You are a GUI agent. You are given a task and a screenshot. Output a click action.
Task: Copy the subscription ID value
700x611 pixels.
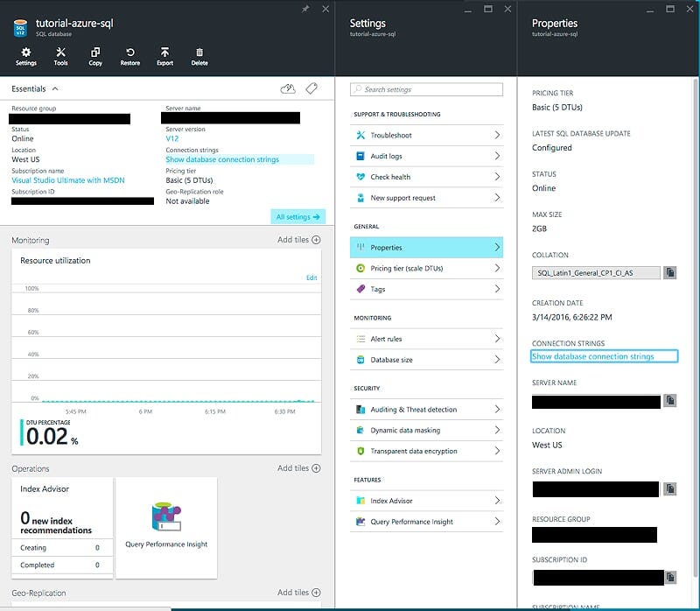pos(670,577)
